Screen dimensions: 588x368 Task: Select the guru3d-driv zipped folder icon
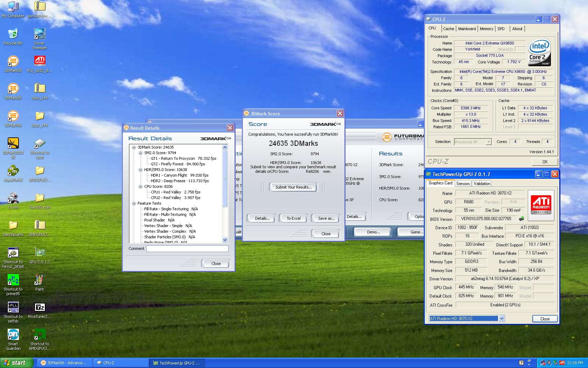point(40,9)
